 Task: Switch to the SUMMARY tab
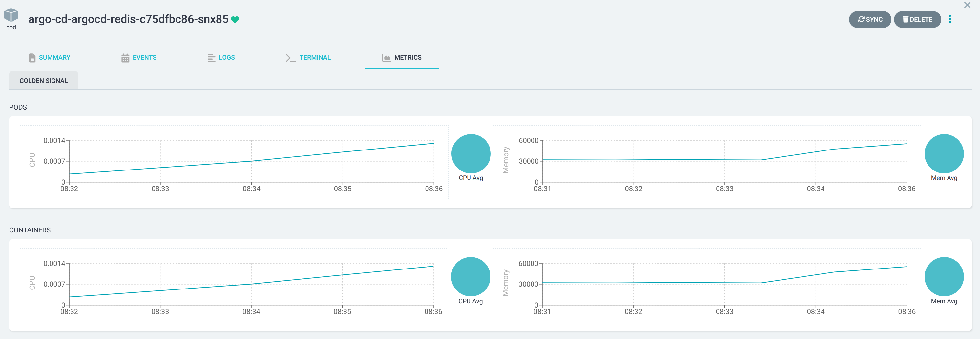(50, 57)
